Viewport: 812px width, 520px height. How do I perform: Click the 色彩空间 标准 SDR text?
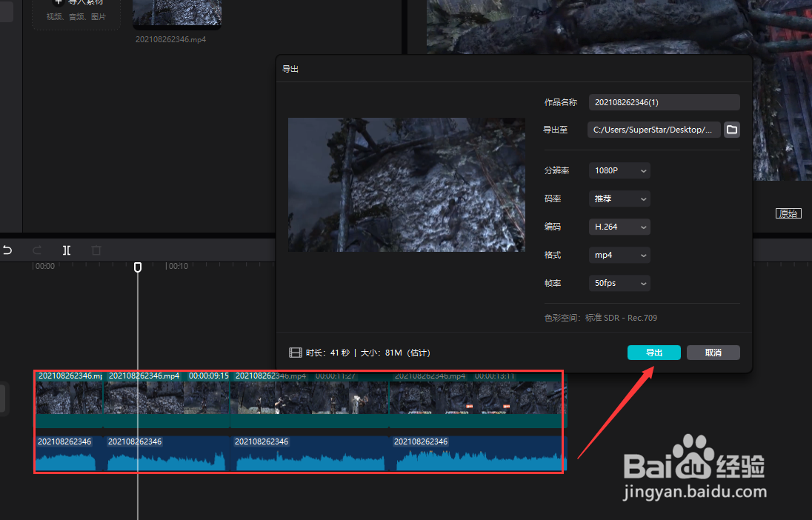pyautogui.click(x=601, y=318)
